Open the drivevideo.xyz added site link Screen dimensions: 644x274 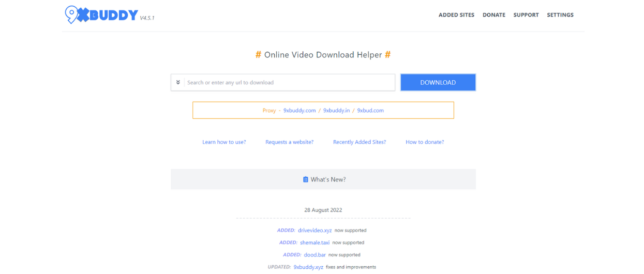315,231
